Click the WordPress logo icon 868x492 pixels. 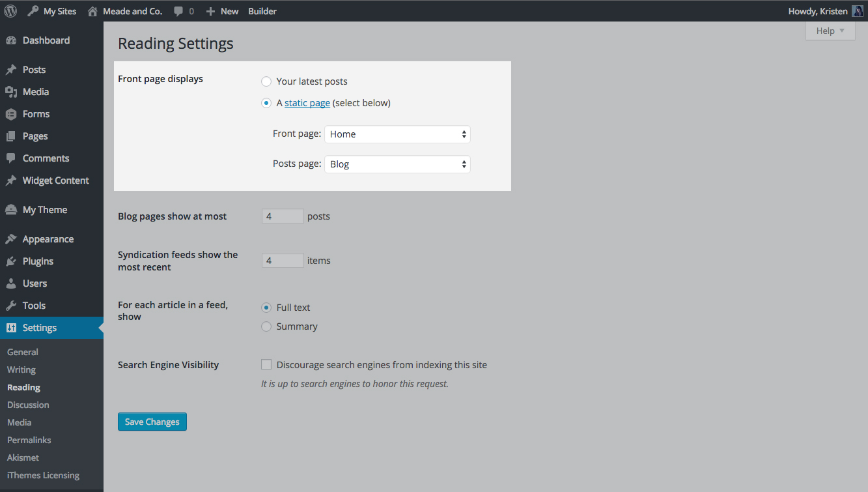[10, 11]
